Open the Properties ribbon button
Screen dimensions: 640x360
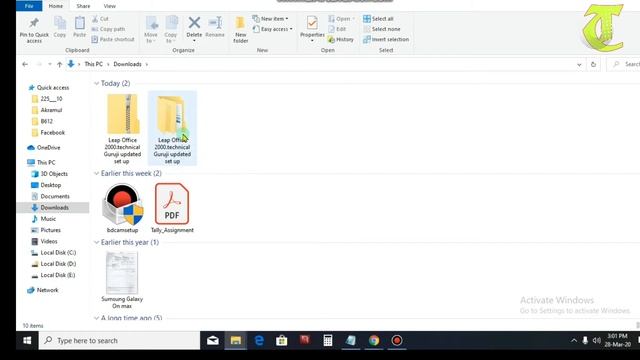pos(312,29)
